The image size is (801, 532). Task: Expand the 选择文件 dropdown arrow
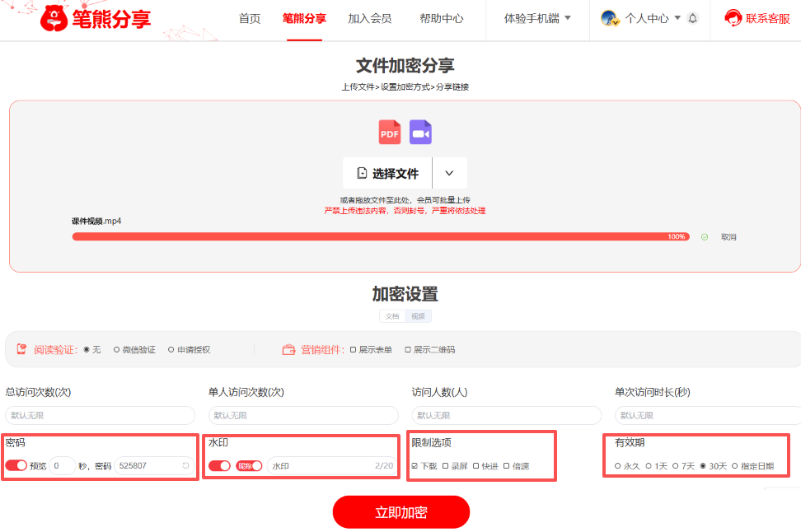[x=450, y=173]
